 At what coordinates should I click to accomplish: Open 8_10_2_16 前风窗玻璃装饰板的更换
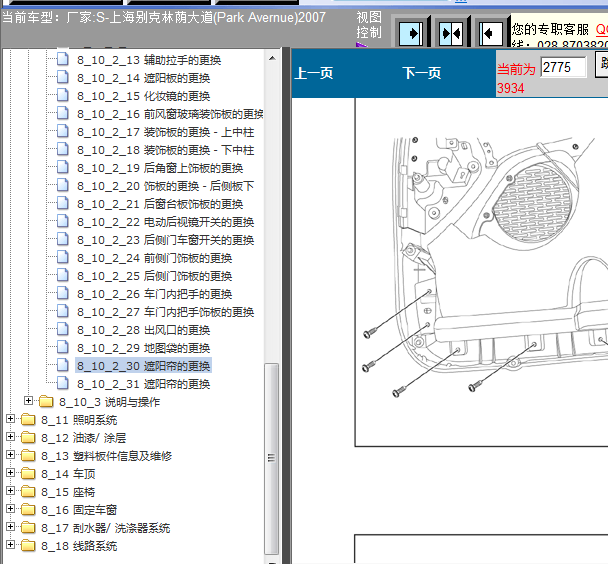170,114
